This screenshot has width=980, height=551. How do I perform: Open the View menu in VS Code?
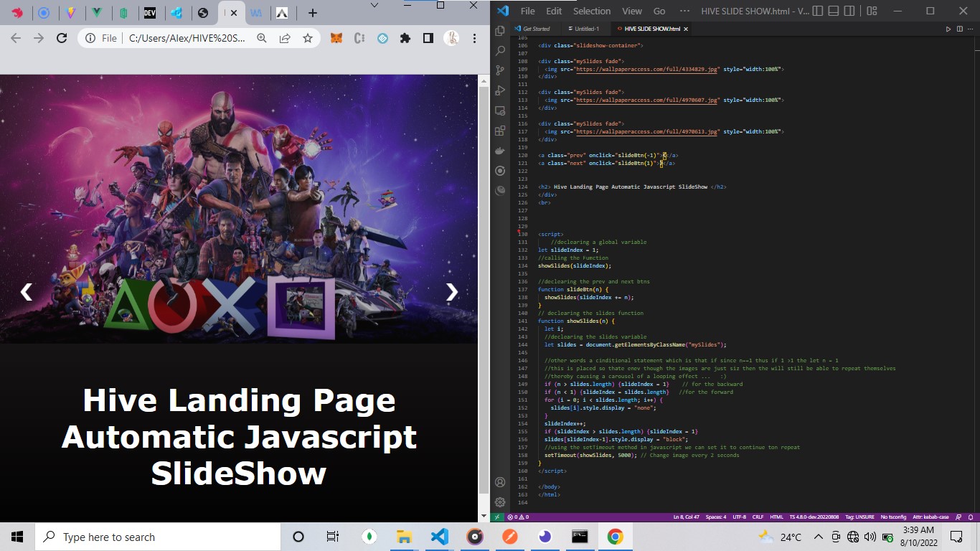[x=632, y=11]
